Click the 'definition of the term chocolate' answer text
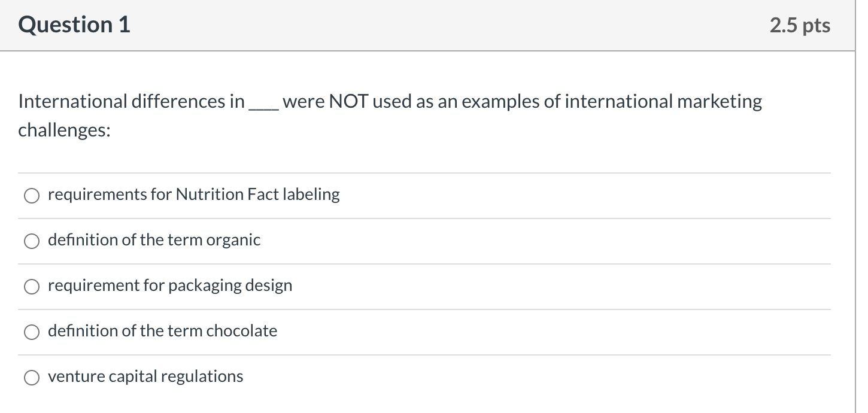868x413 pixels. 162,331
